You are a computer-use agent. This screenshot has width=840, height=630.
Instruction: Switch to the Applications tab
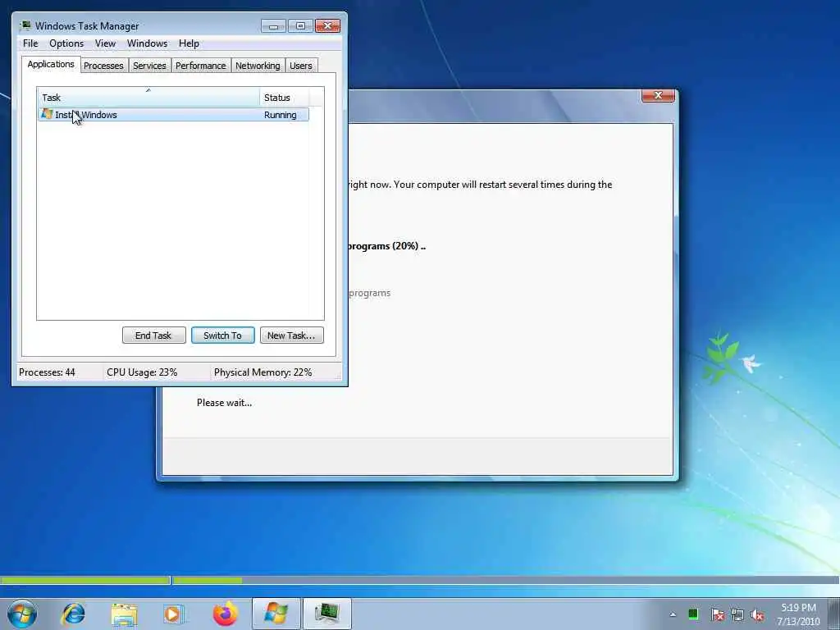(51, 64)
